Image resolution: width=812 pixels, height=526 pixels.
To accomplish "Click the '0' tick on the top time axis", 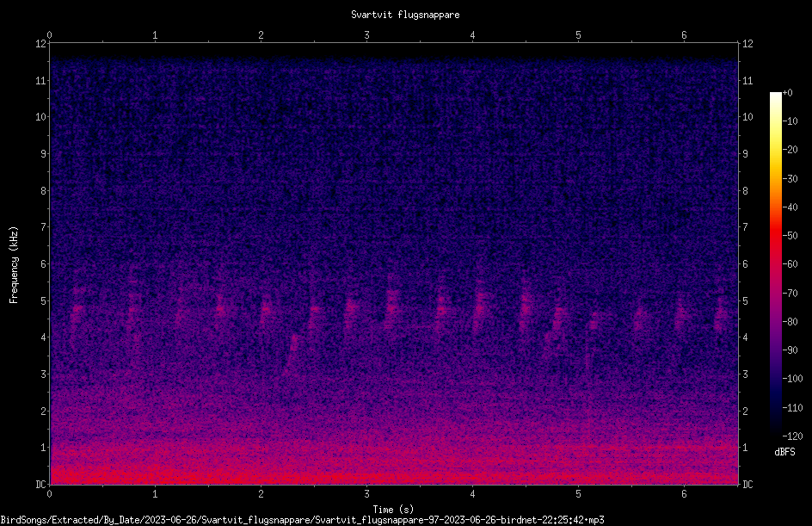I will (49, 35).
